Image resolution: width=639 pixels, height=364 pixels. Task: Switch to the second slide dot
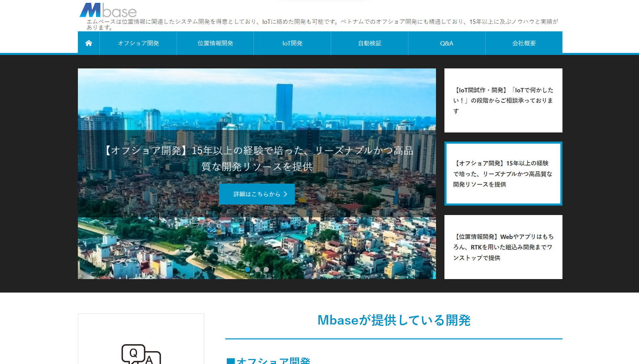tap(257, 269)
